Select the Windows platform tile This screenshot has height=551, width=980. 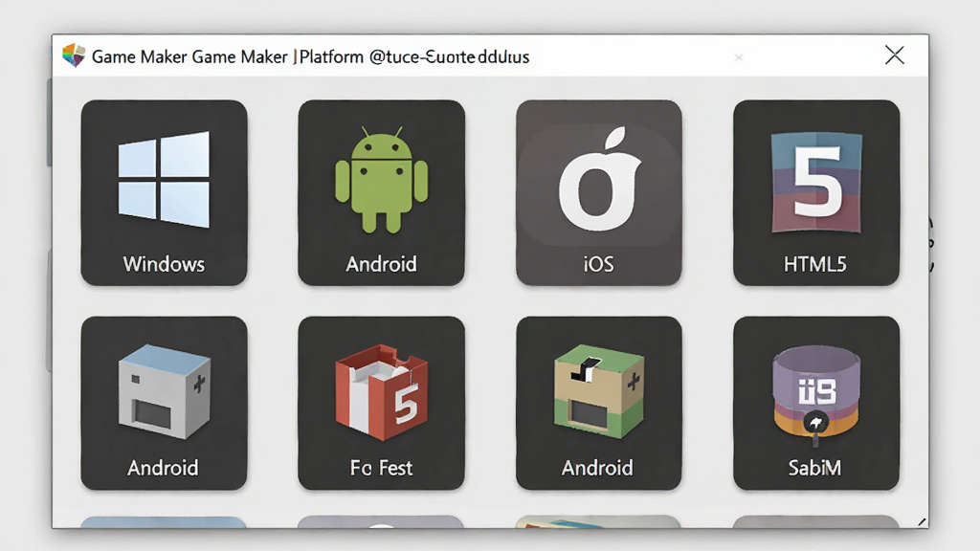point(164,192)
